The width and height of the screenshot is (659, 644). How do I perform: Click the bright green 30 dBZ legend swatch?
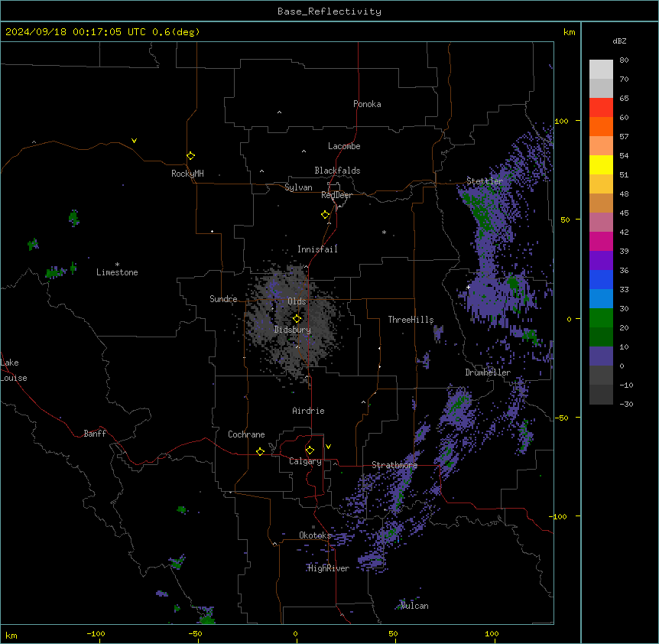[601, 318]
